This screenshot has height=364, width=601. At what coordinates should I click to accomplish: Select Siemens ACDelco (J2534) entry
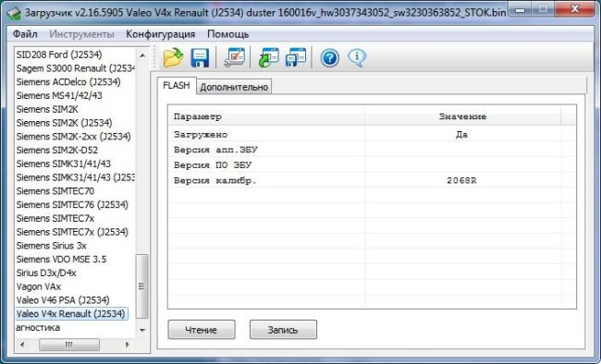pos(68,82)
